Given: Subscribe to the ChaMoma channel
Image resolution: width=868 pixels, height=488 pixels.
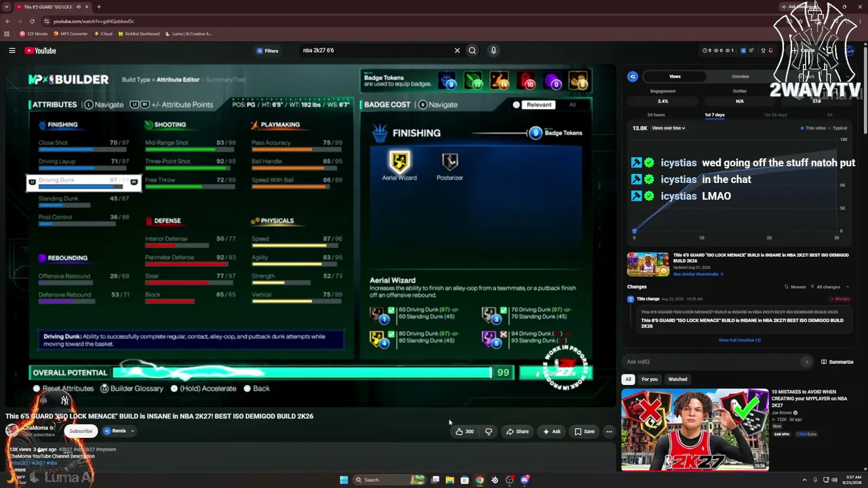Looking at the screenshot, I should (80, 431).
